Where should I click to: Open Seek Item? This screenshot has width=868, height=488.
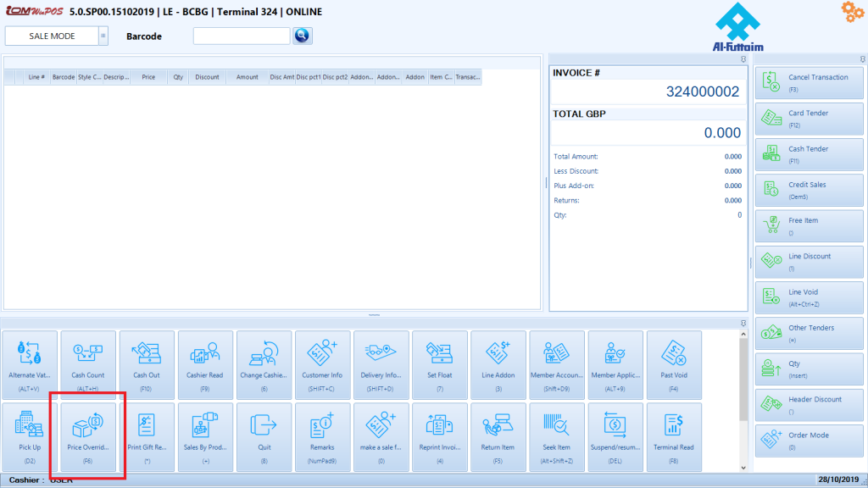coord(557,437)
